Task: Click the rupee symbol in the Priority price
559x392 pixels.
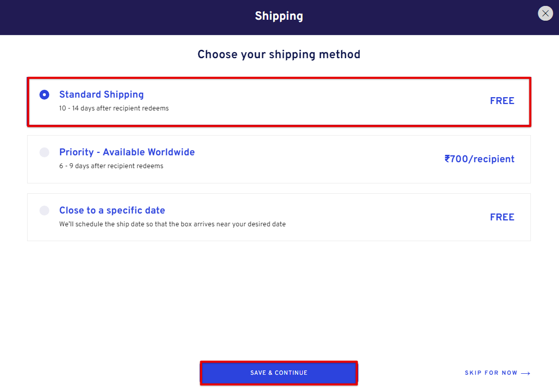Action: pos(448,159)
